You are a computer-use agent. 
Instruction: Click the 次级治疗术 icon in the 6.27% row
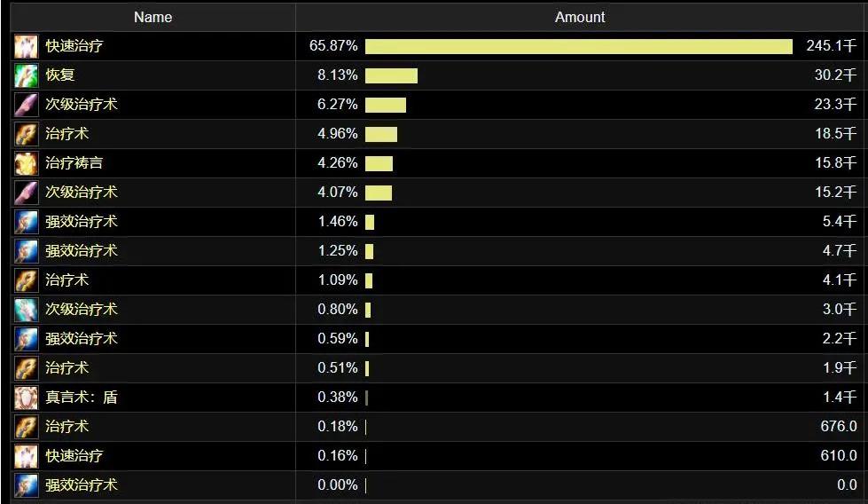[27, 105]
